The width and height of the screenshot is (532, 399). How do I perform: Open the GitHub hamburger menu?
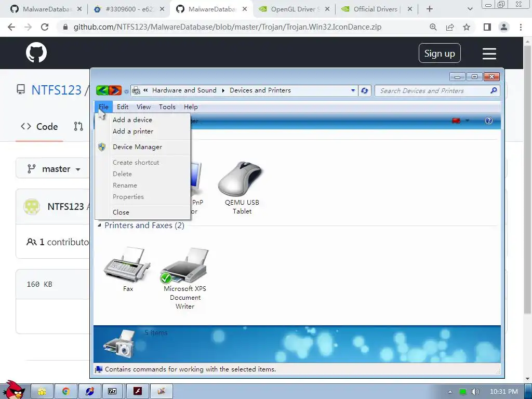[x=489, y=54]
